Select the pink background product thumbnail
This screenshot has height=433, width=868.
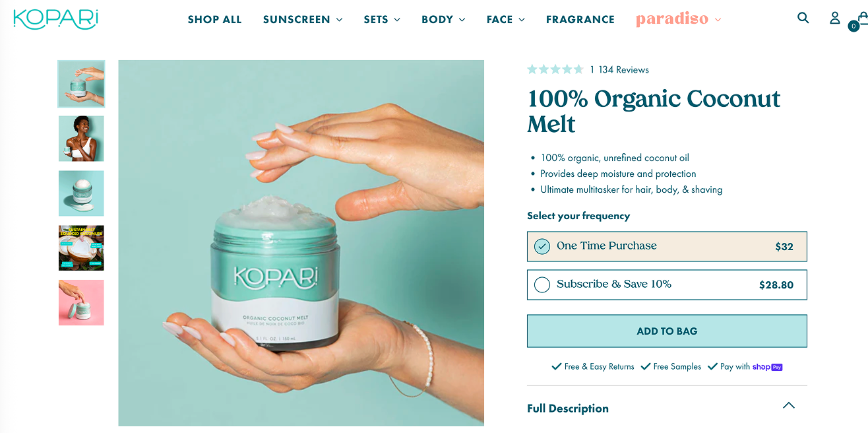click(x=81, y=302)
